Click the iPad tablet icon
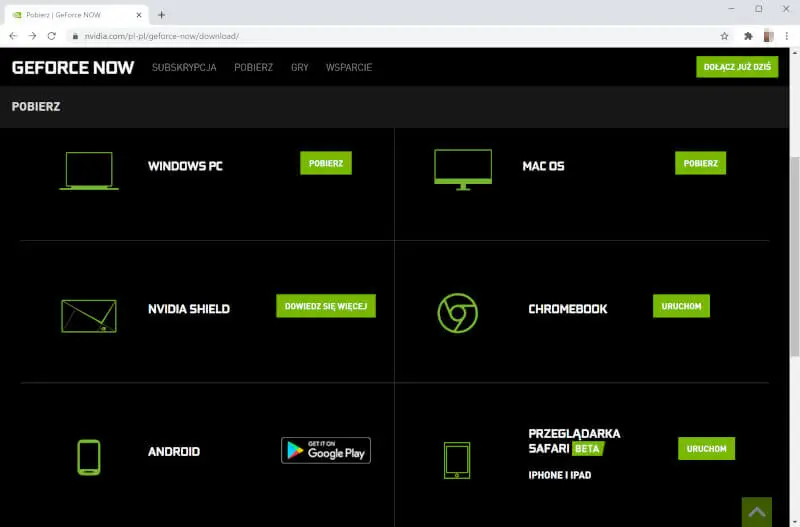This screenshot has height=527, width=800. (x=457, y=460)
